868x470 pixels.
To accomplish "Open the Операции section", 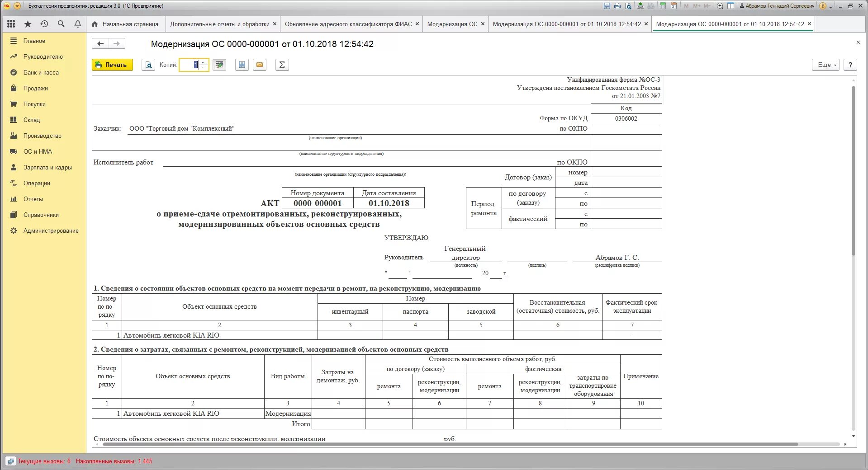I will [44, 183].
